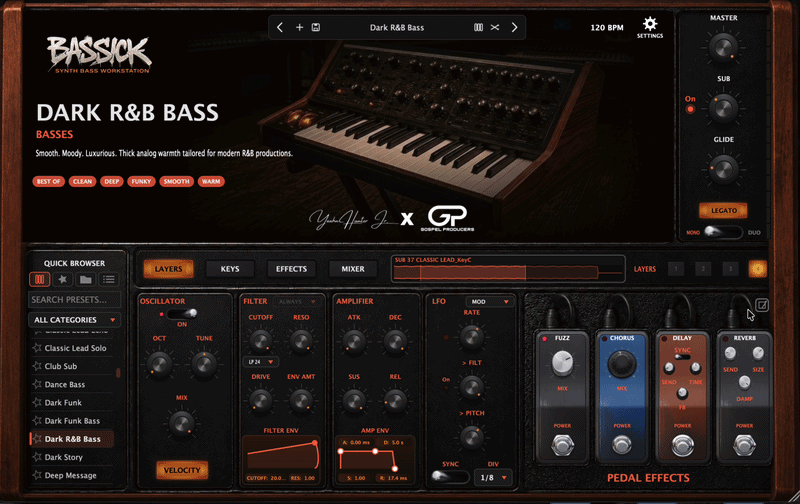Toggle the LFO Sync switch

pyautogui.click(x=449, y=476)
